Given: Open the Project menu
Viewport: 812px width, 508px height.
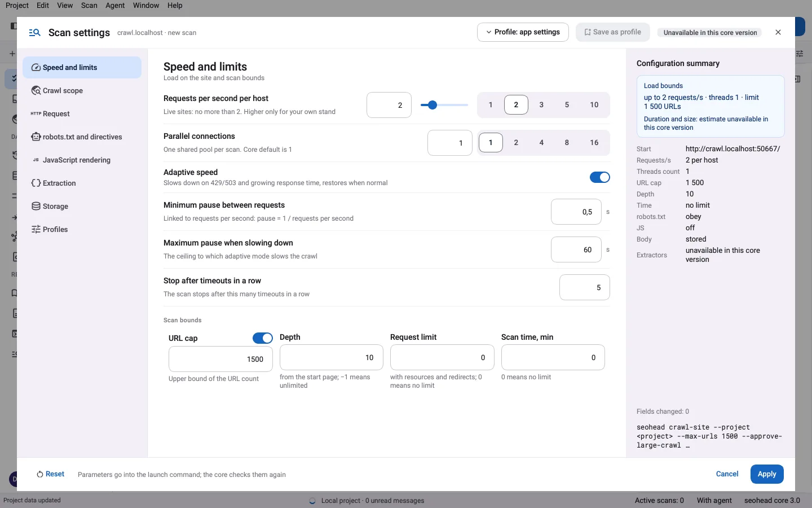Looking at the screenshot, I should click(x=17, y=6).
